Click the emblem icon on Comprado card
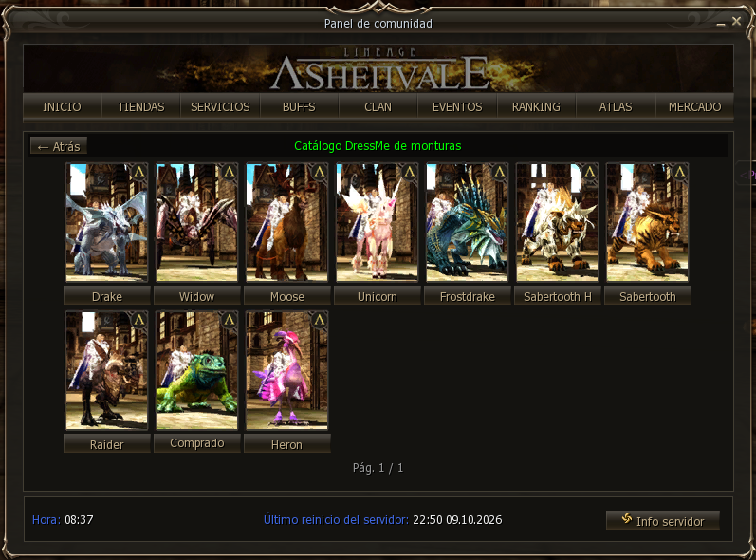This screenshot has height=560, width=756. [229, 320]
